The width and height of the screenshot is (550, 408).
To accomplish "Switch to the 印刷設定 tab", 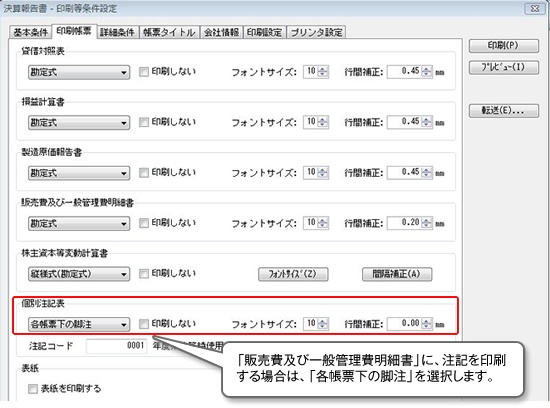I will coord(264,32).
